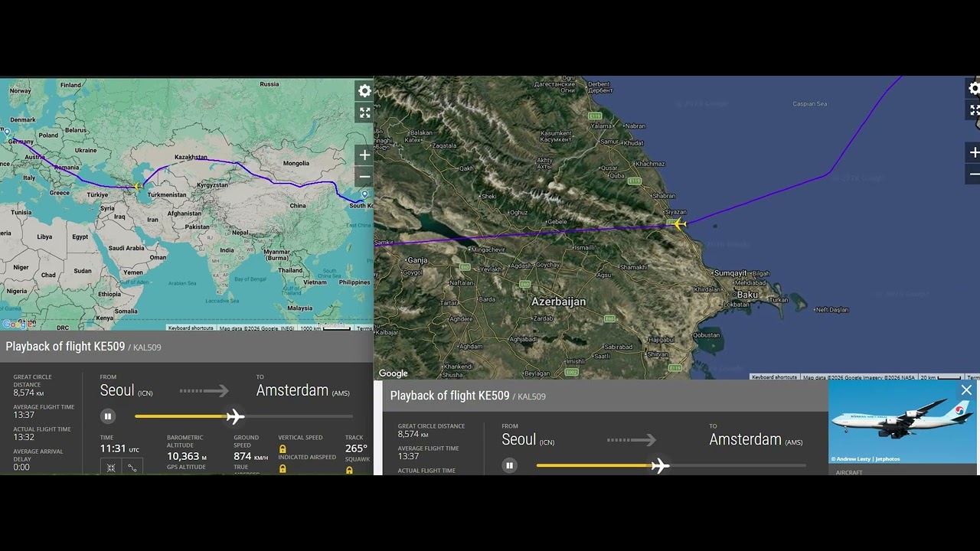Screen dimensions: 980x551
Task: Click Google logo on right satellite map
Action: coord(394,373)
